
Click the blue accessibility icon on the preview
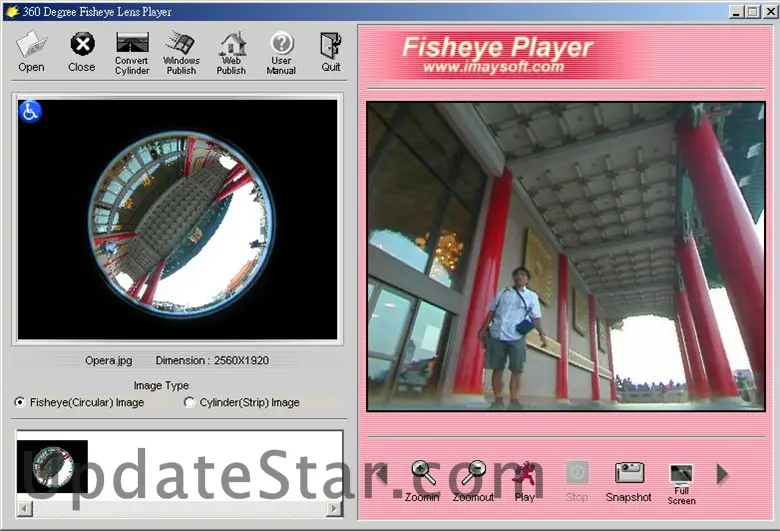click(30, 111)
